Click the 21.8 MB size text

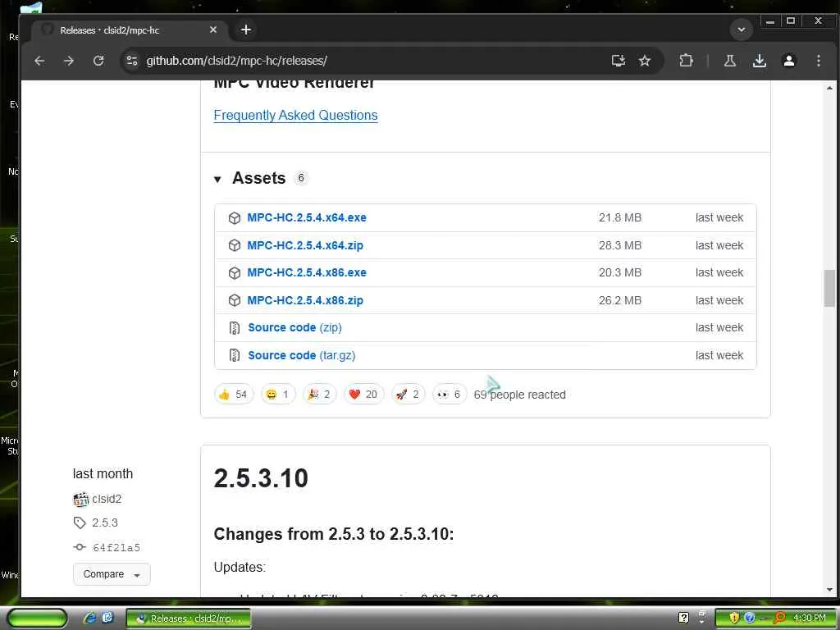click(x=620, y=217)
